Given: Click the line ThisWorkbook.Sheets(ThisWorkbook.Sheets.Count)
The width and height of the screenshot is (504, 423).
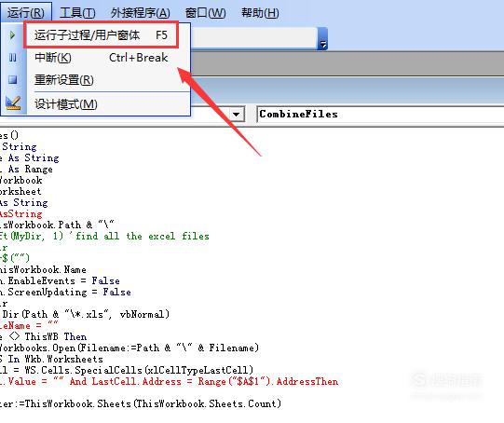Looking at the screenshot, I should [141, 403].
